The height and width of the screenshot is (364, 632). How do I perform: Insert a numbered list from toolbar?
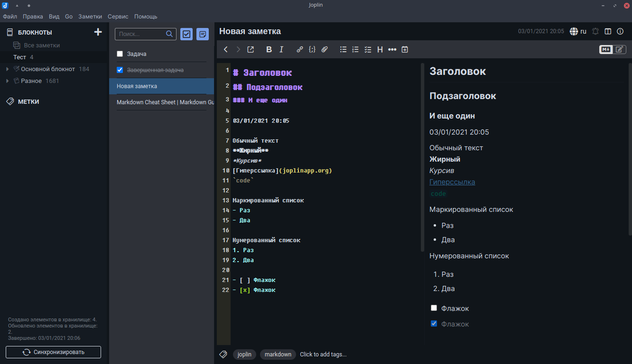click(x=355, y=49)
